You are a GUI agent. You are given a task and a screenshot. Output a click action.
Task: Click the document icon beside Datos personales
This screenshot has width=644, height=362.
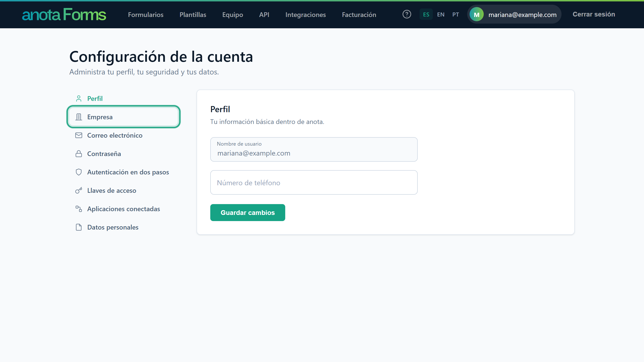click(x=79, y=227)
